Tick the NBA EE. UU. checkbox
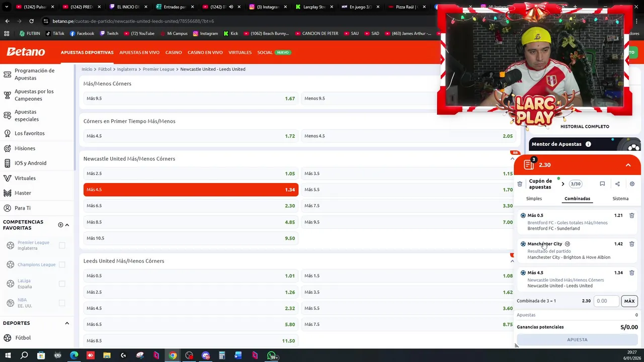Screen dimensions: 644x362 pos(62,303)
